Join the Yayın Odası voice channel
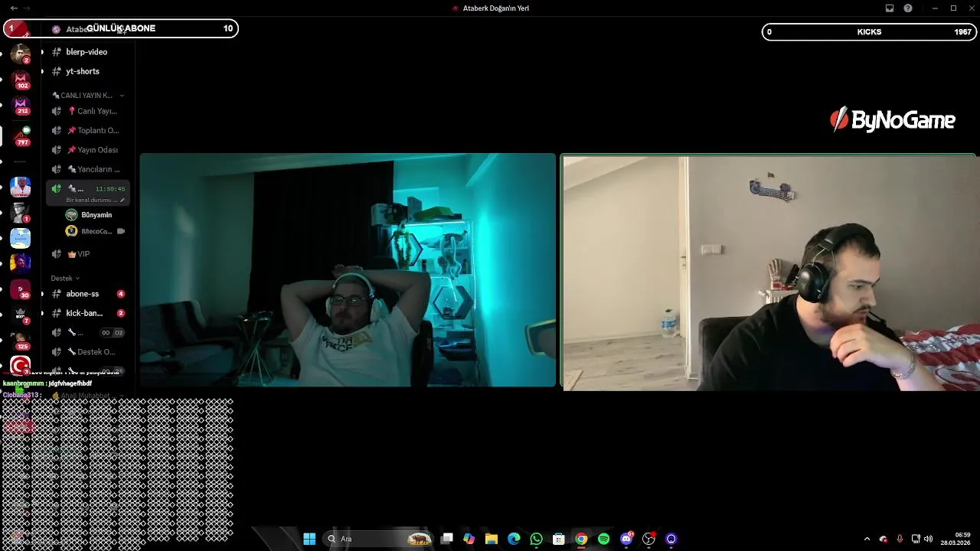The image size is (980, 551). [x=87, y=150]
